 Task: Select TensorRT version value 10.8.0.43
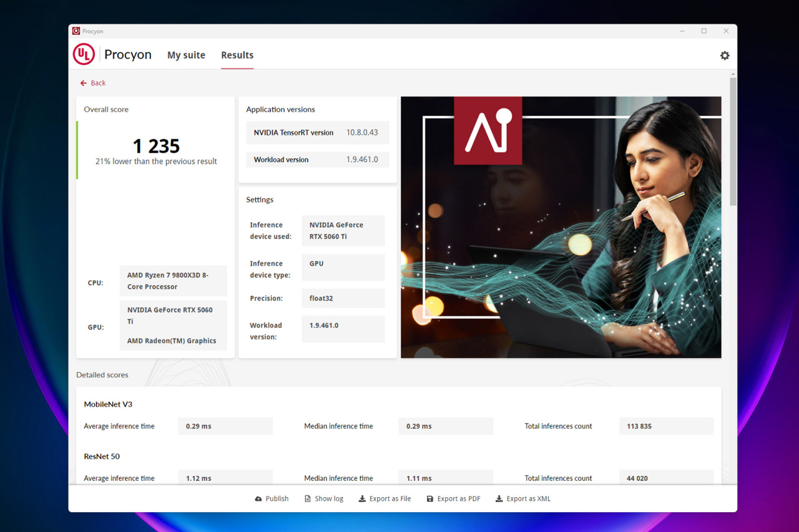362,133
